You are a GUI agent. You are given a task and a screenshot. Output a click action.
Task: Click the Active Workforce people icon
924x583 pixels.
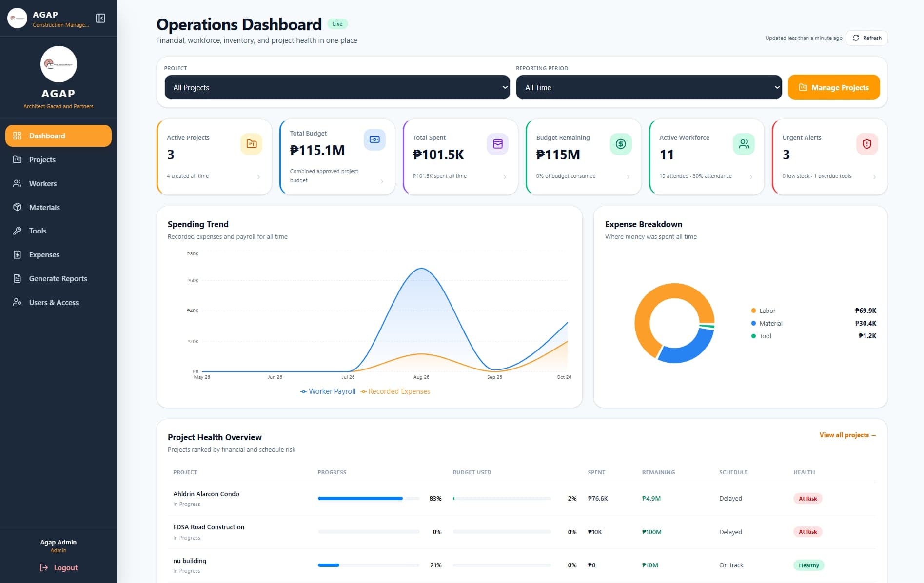tap(744, 144)
